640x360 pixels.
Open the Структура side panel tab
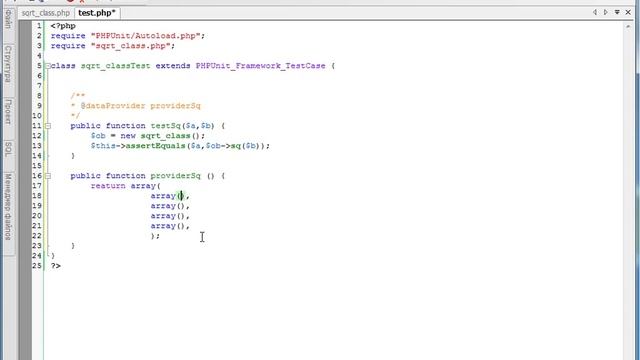(8, 64)
